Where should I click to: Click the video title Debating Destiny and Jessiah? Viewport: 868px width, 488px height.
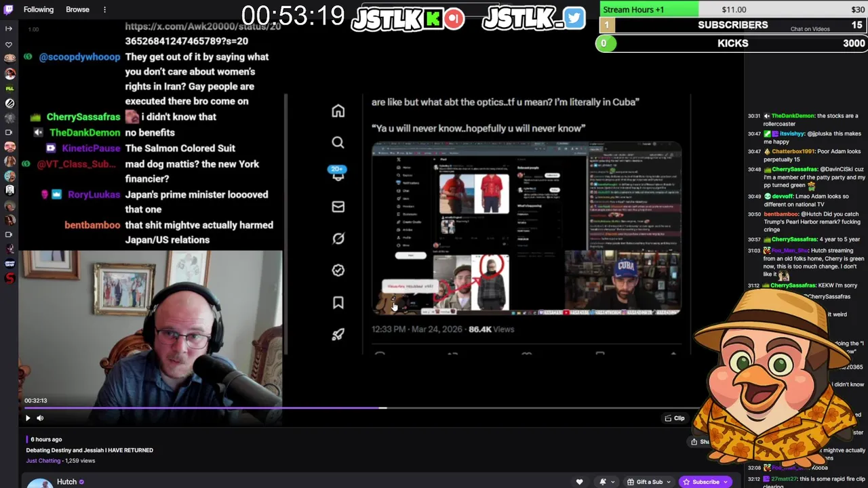click(90, 450)
